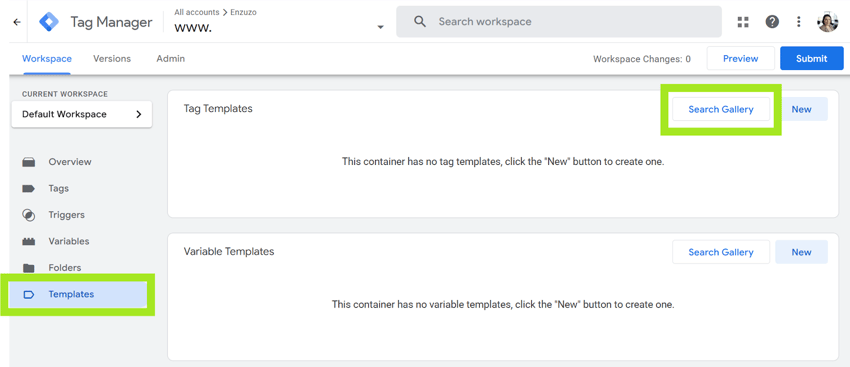Create New Tag Template

[801, 109]
